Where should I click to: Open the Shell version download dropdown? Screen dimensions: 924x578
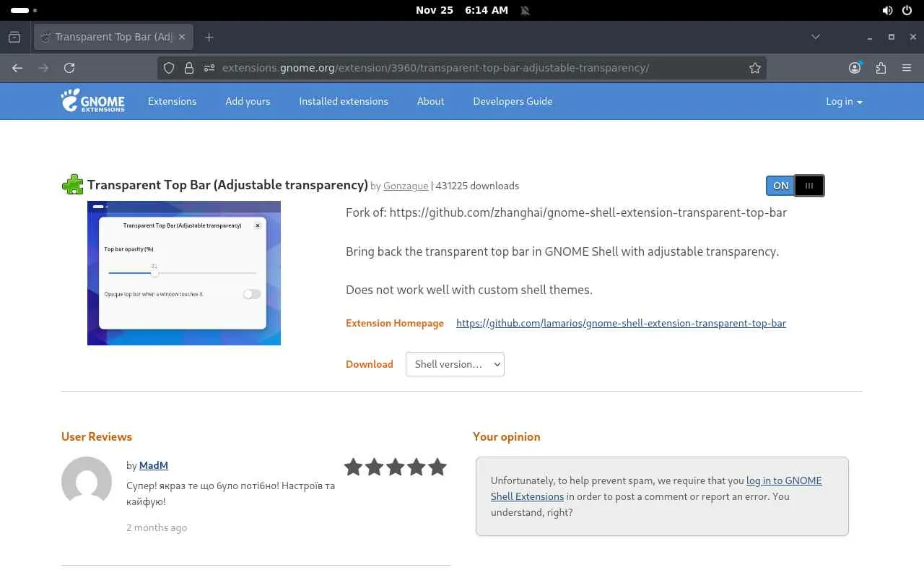pos(455,364)
